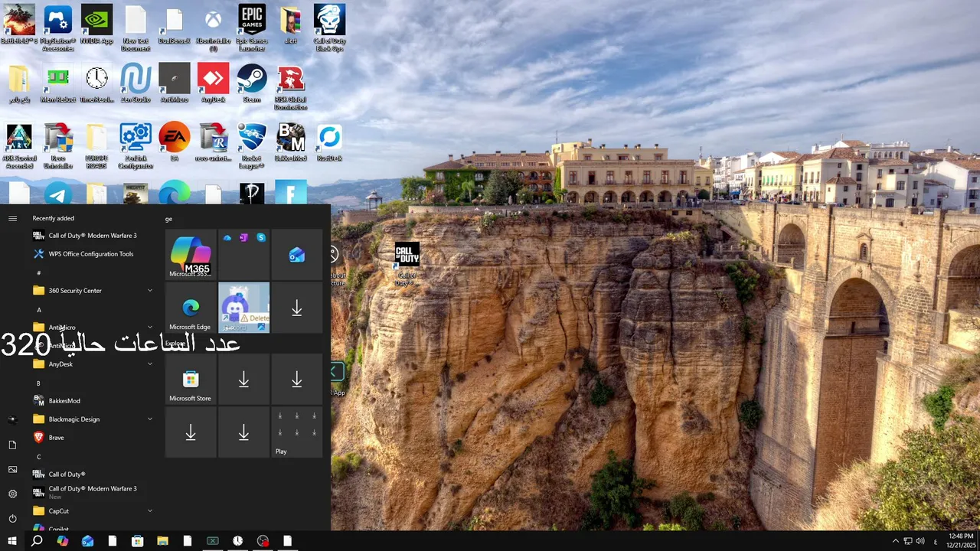
Task: Open the TimerResolution clock icon on desktop
Action: [x=97, y=83]
